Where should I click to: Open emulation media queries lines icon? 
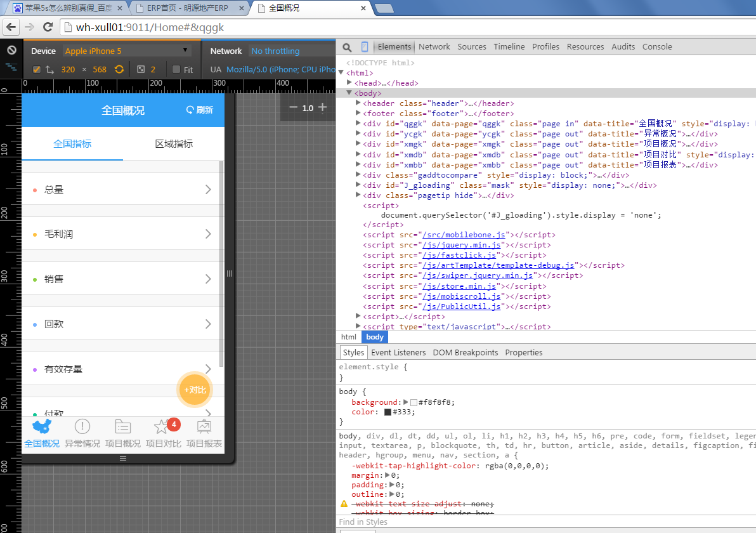point(11,67)
